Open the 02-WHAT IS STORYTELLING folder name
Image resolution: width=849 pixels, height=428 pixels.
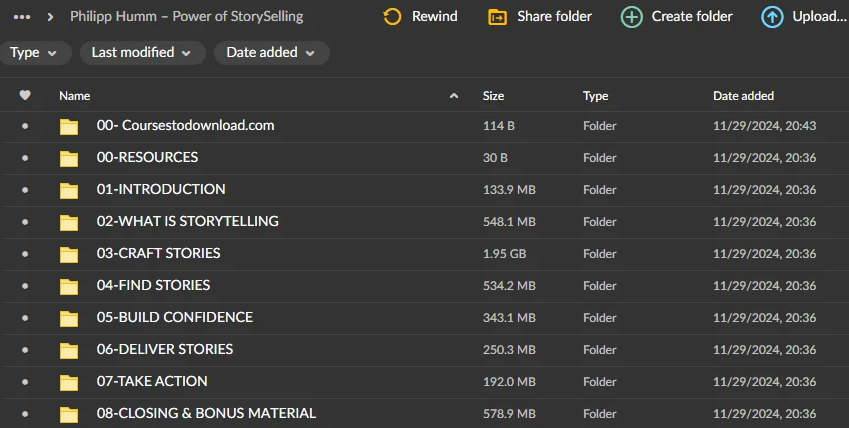coord(187,221)
